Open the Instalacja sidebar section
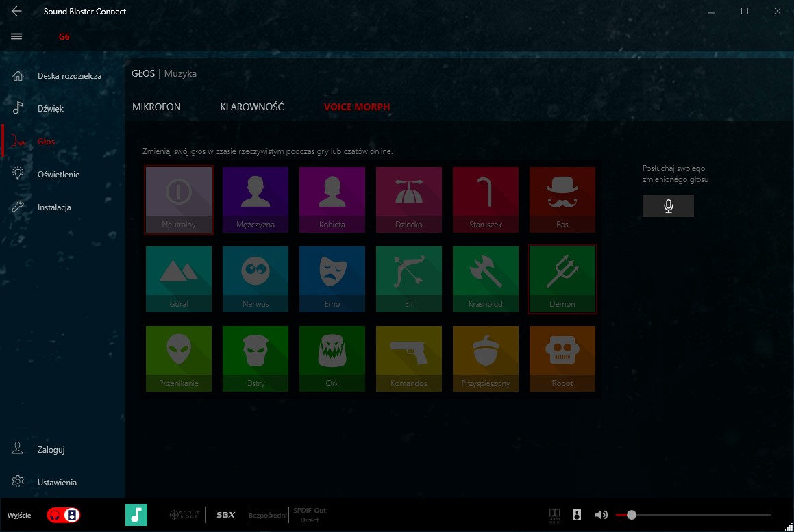This screenshot has height=532, width=794. (62, 207)
